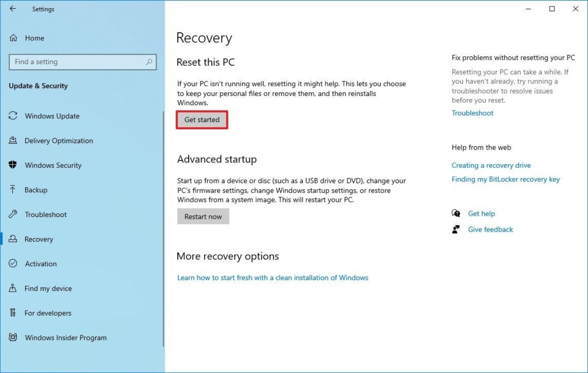Click Get started under Reset this PC
The width and height of the screenshot is (588, 373).
pyautogui.click(x=202, y=120)
